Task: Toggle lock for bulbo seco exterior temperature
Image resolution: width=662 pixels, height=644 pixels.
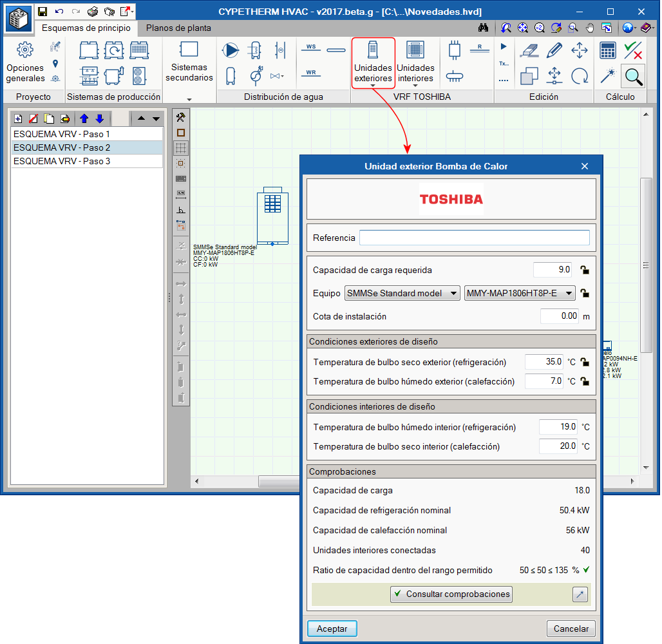Action: (x=584, y=363)
